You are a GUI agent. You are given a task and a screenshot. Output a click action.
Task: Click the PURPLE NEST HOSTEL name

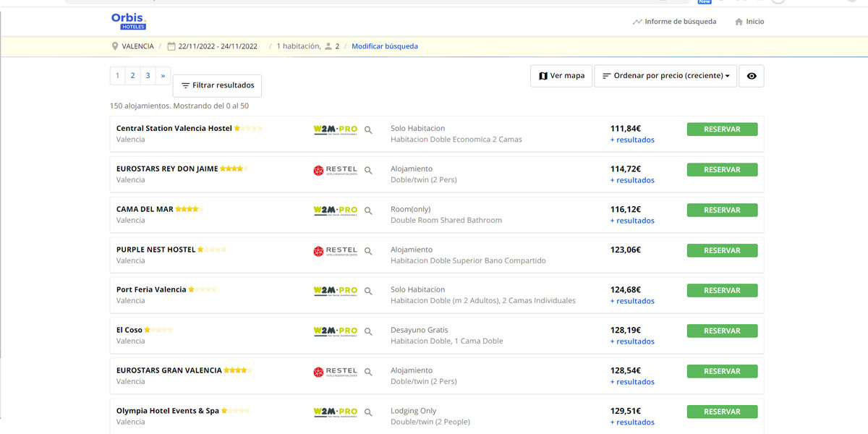(x=156, y=250)
